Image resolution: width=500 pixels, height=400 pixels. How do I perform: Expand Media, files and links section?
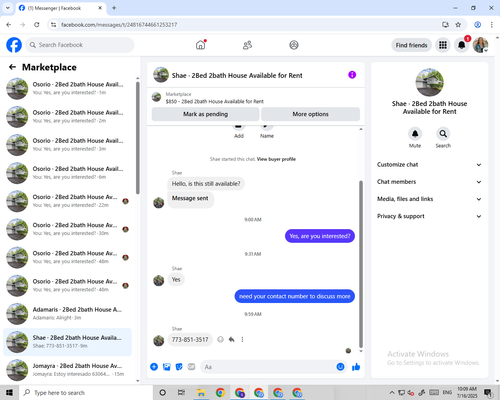pos(429,199)
